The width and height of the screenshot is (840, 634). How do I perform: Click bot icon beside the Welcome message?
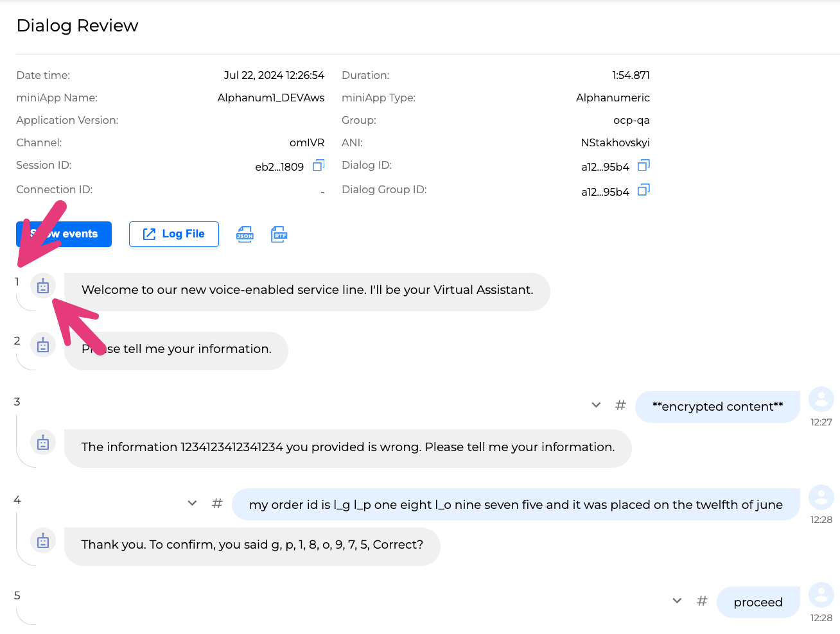[x=43, y=286]
